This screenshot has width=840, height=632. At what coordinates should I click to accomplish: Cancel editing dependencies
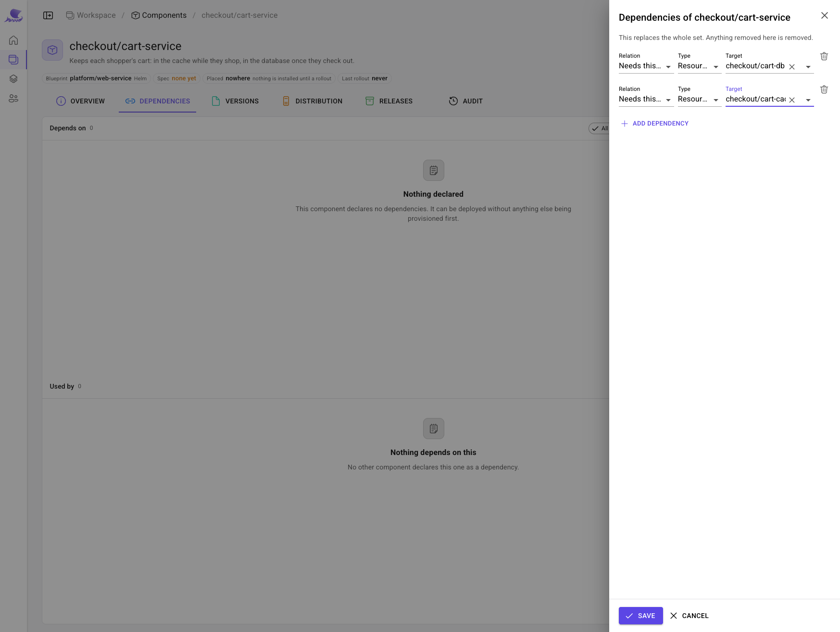click(x=690, y=616)
